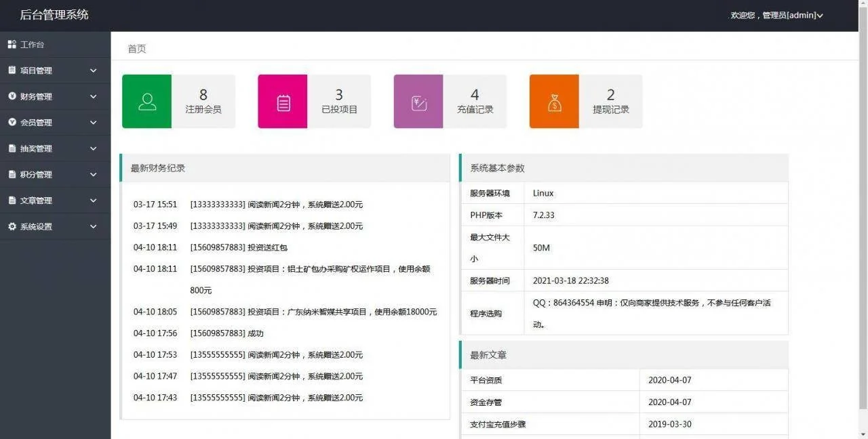Click the pink invested projects clipboard icon
The width and height of the screenshot is (868, 439).
pyautogui.click(x=283, y=102)
